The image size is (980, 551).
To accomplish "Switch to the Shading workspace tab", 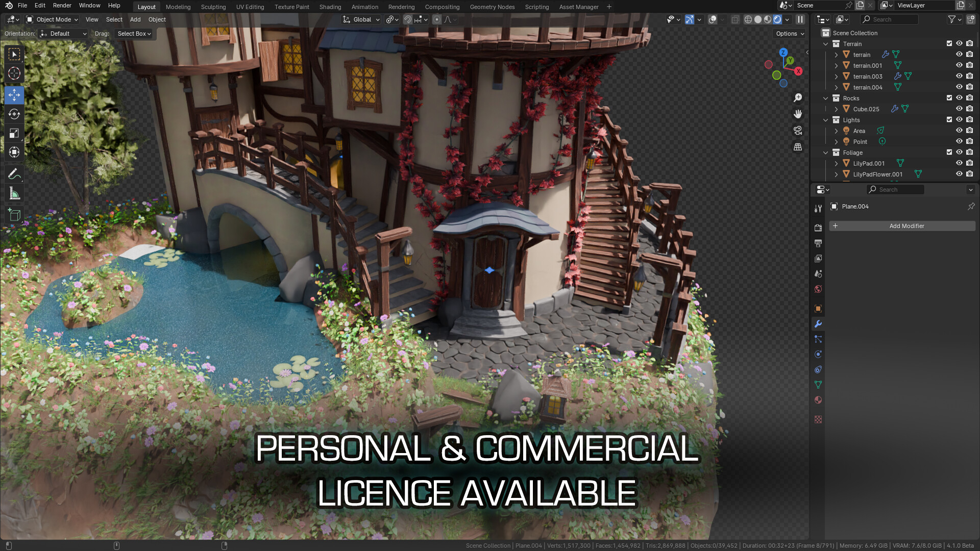I will (x=330, y=7).
